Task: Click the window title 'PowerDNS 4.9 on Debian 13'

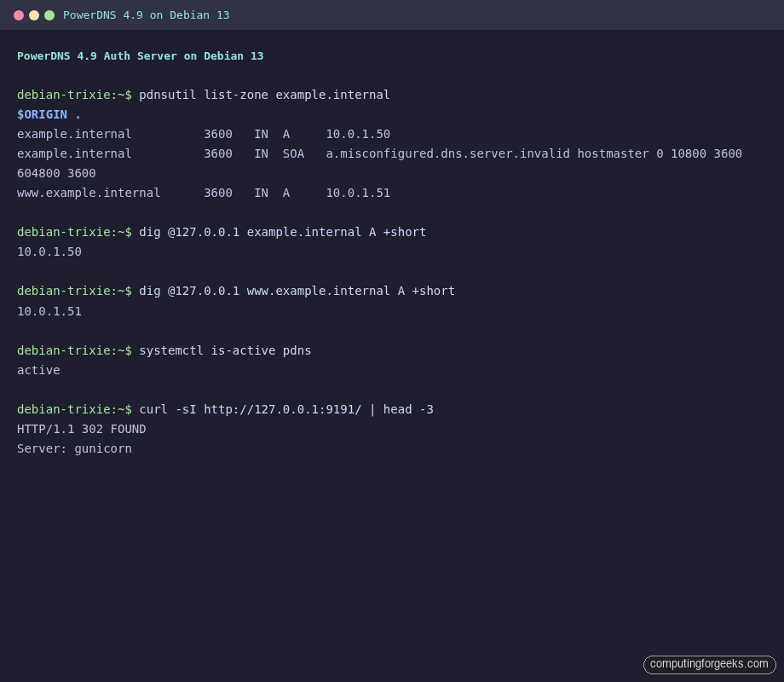Action: pyautogui.click(x=146, y=15)
